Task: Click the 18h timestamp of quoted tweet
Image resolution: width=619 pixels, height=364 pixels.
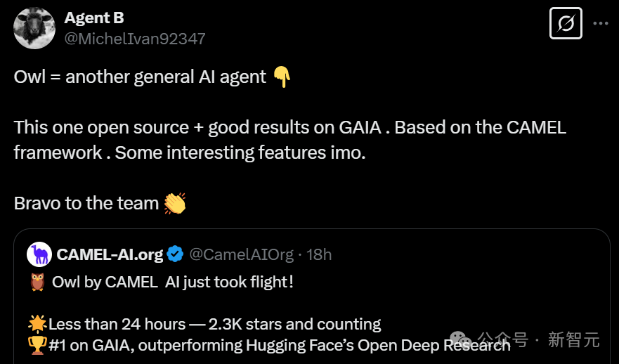Action: click(x=319, y=254)
